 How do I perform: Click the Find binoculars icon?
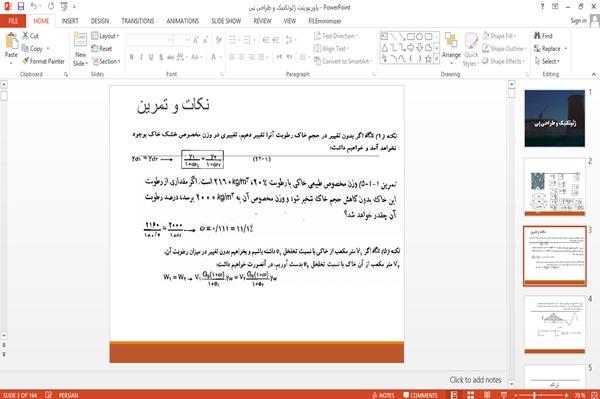[x=538, y=36]
